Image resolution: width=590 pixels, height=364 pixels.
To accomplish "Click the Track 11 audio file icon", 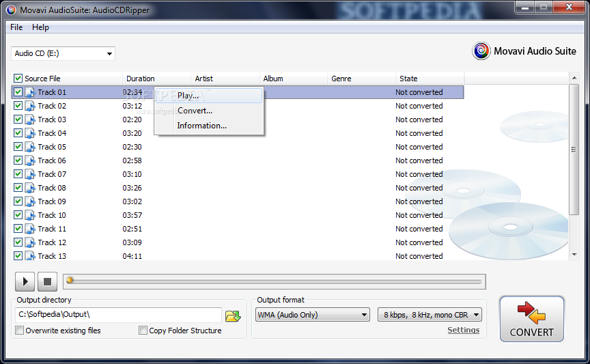I will 30,229.
